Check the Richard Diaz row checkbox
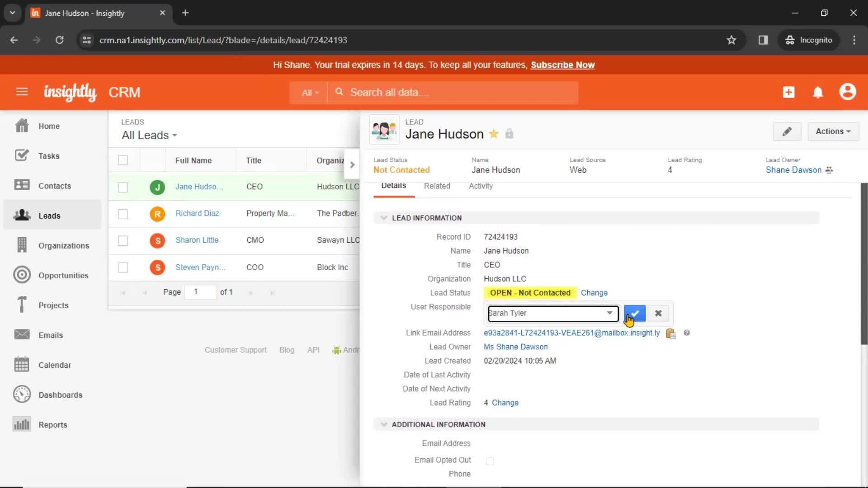The image size is (868, 488). click(x=123, y=214)
